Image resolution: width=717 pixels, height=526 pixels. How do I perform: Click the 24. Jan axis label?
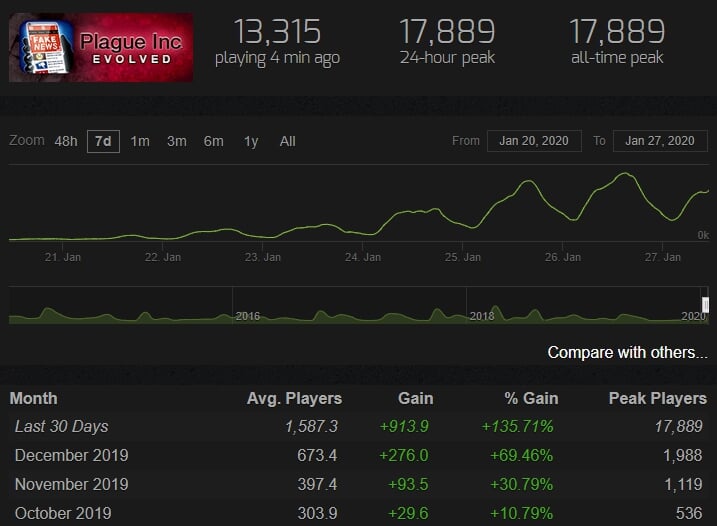[x=363, y=258]
